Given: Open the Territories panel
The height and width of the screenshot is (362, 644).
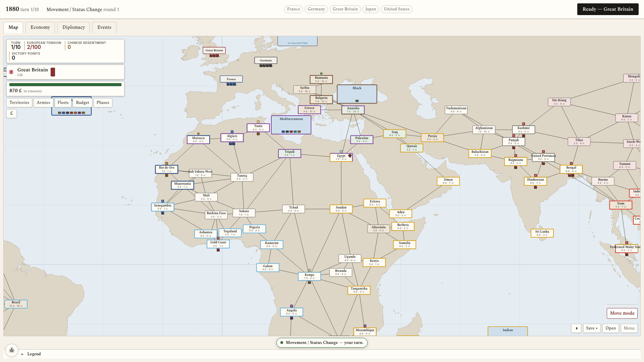Looking at the screenshot, I should point(19,103).
